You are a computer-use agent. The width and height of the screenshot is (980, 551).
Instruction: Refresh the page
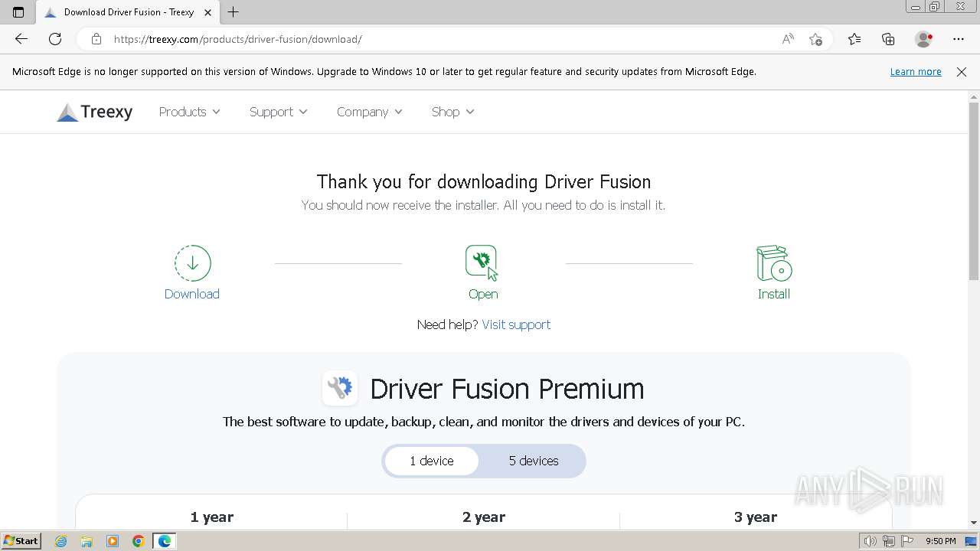[55, 39]
